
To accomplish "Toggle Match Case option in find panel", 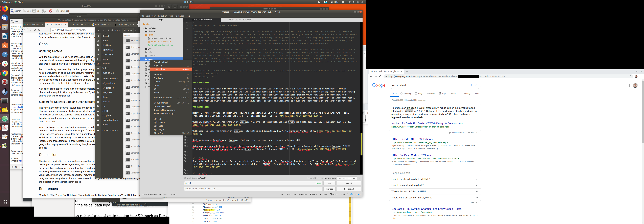I will 345,178.
